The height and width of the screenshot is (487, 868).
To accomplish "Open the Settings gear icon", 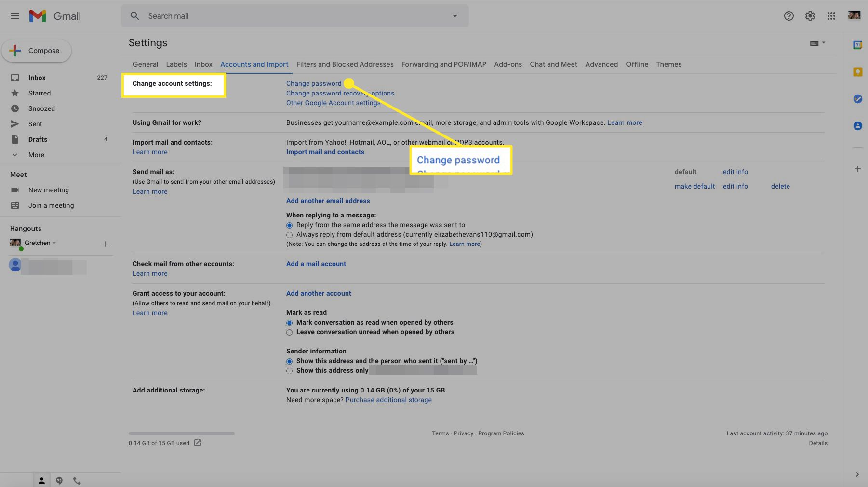I will 810,16.
